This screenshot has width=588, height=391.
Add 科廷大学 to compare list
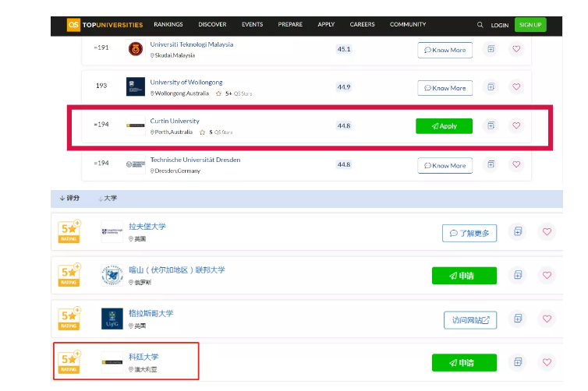click(x=518, y=361)
